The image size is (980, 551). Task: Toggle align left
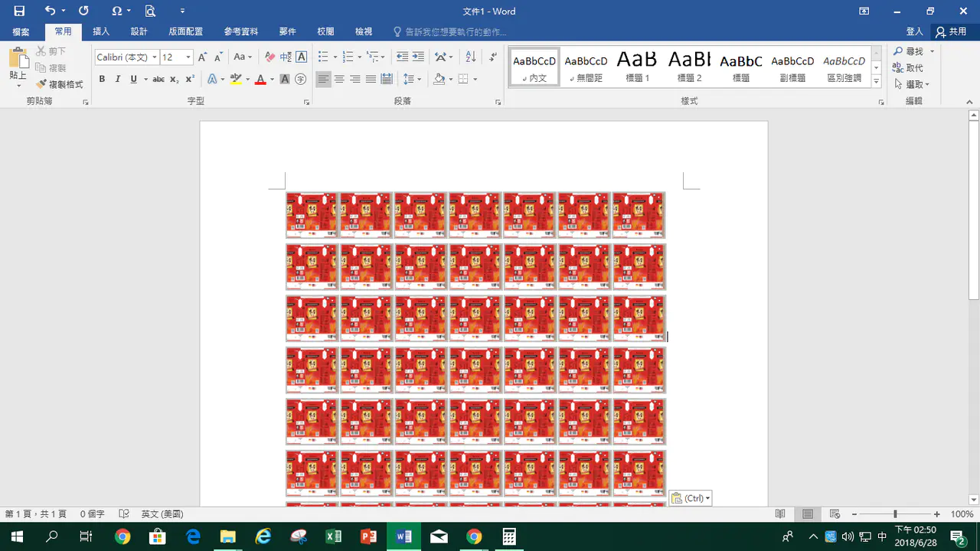click(x=324, y=80)
